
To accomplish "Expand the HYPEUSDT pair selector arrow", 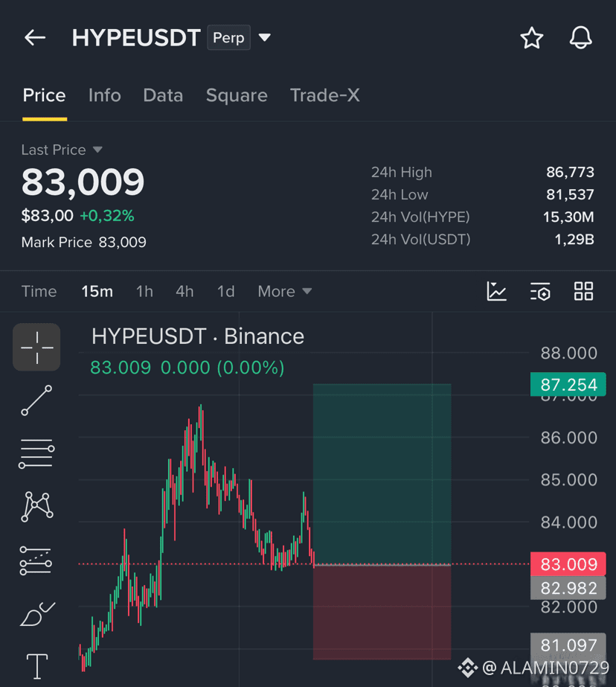I will point(264,38).
